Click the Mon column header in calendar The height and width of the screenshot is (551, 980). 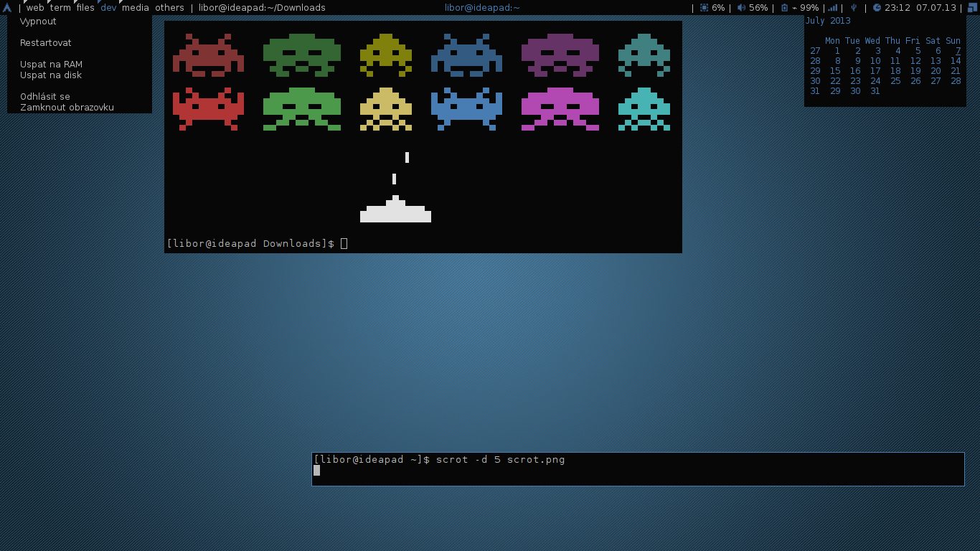(x=832, y=41)
